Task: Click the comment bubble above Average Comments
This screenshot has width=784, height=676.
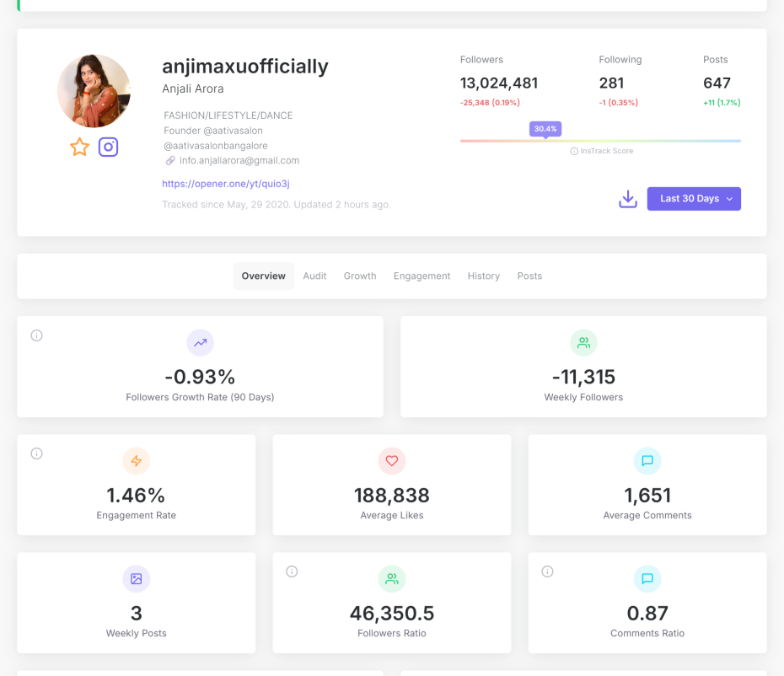Action: [647, 461]
